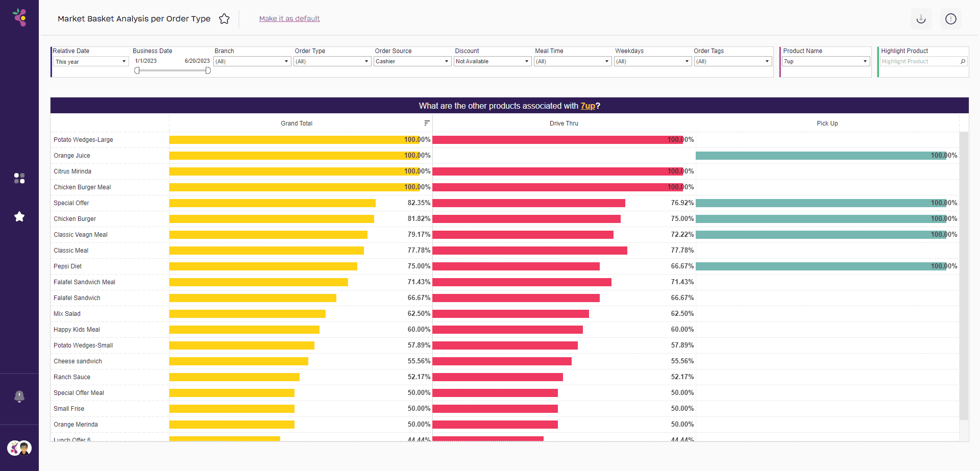Image resolution: width=980 pixels, height=471 pixels.
Task: Open the notifications bell
Action: (x=19, y=396)
